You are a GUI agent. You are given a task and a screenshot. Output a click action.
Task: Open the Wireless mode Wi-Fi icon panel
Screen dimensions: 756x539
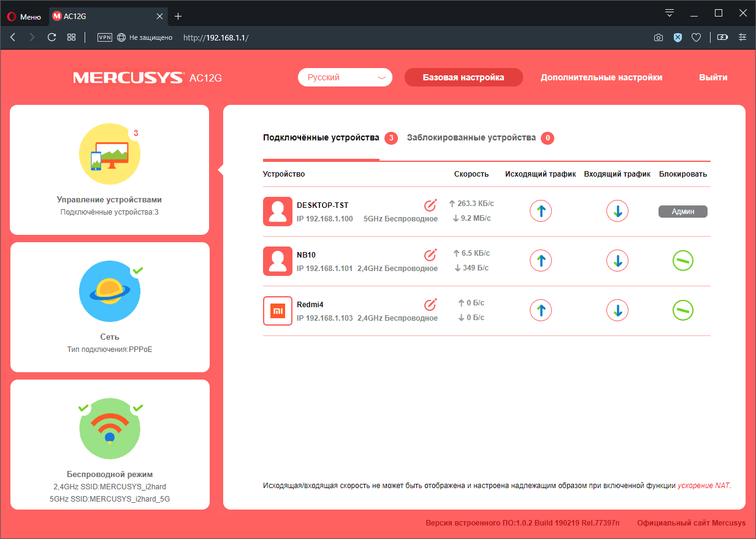point(110,429)
